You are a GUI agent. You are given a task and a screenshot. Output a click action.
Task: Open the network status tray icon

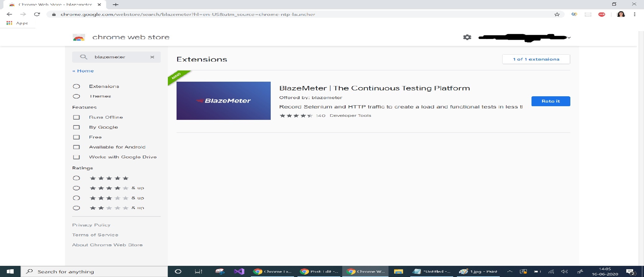tap(551, 272)
